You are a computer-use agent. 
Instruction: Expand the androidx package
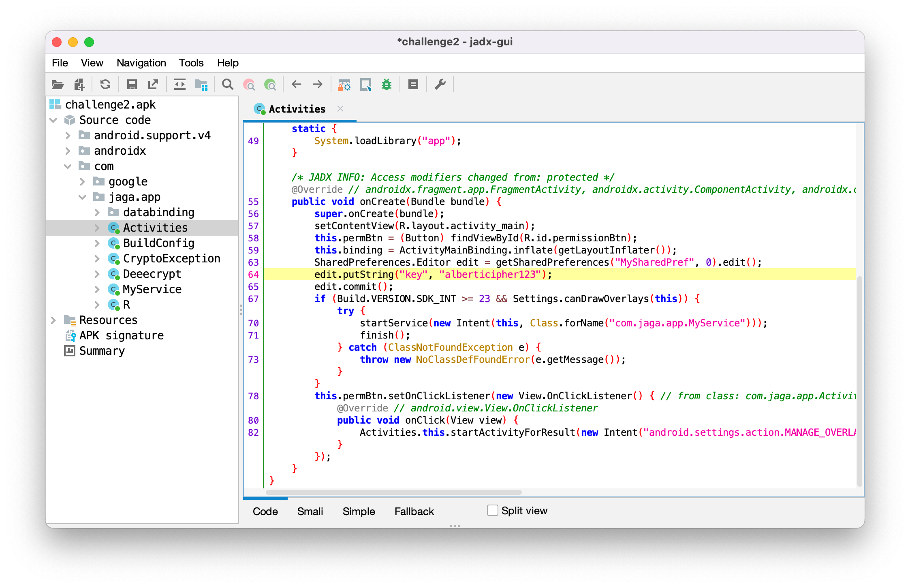(x=68, y=151)
